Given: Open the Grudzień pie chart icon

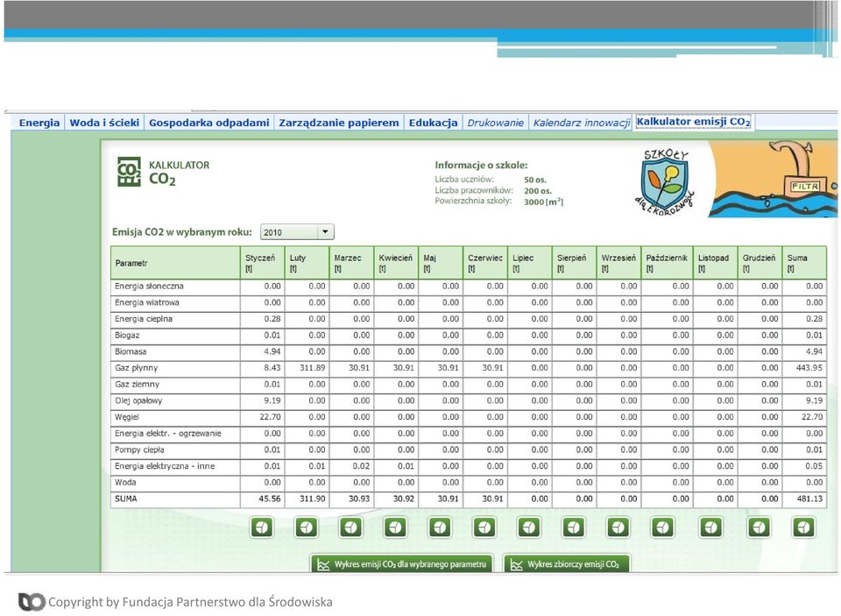Looking at the screenshot, I should (x=759, y=527).
